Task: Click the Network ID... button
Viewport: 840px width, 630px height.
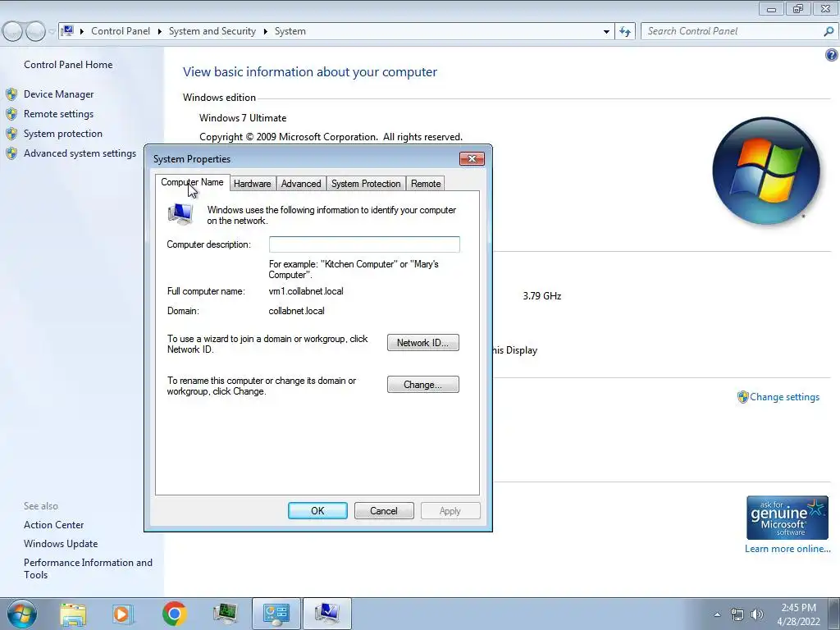Action: click(422, 343)
